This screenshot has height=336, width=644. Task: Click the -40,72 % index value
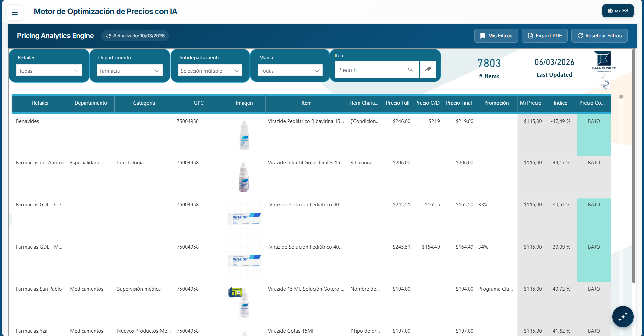pos(561,289)
